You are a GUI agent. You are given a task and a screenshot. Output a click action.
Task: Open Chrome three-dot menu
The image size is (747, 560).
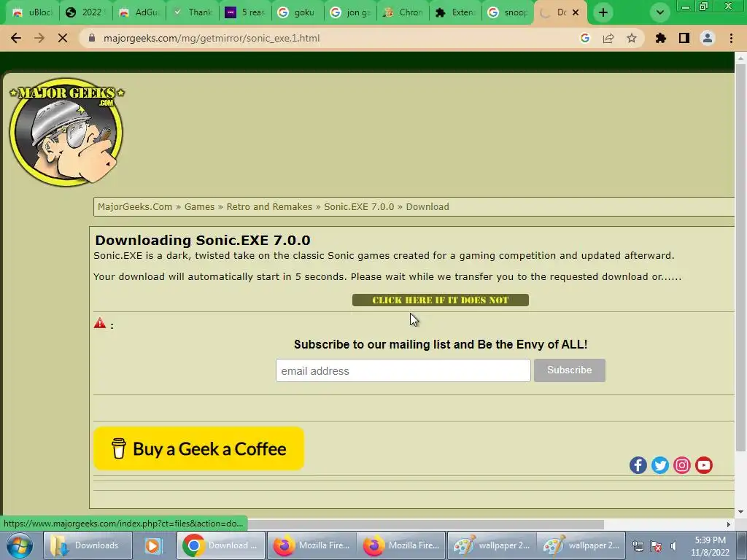731,38
